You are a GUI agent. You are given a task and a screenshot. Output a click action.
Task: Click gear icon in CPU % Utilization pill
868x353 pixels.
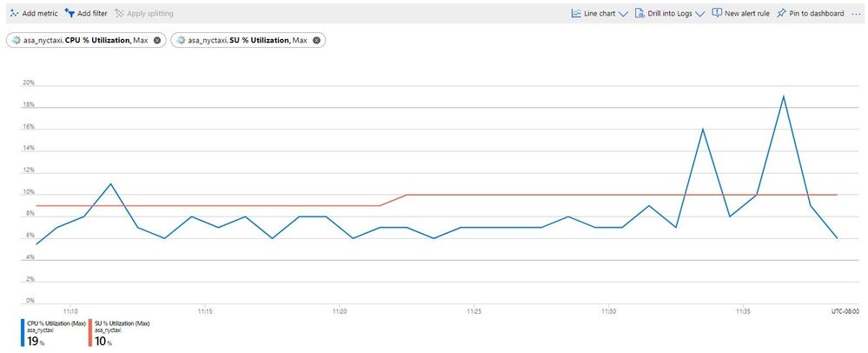pyautogui.click(x=17, y=40)
